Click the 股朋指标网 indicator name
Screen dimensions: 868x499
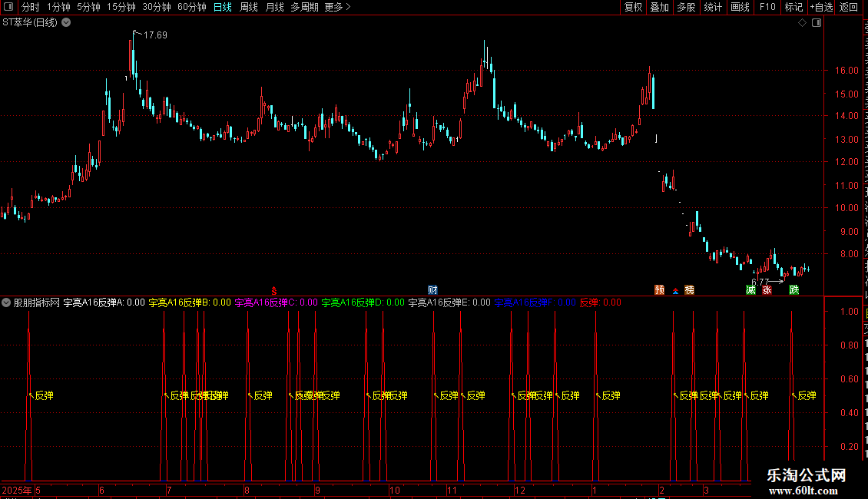pos(37,302)
